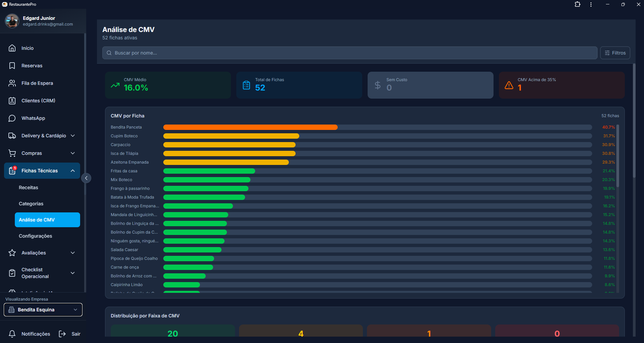Click the Sair logout icon
Screen dimensions: 644x343
(x=62, y=334)
